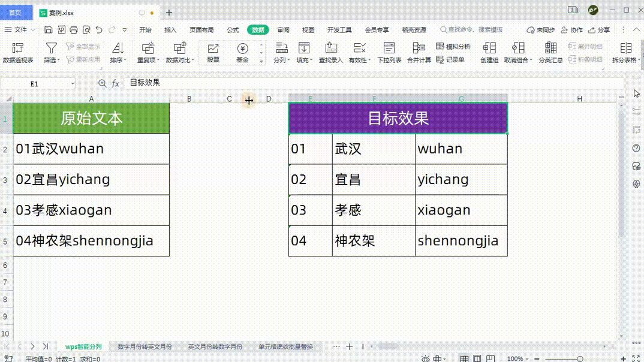Open the 插入 ribbon tab
This screenshot has width=644, height=362.
tap(170, 29)
